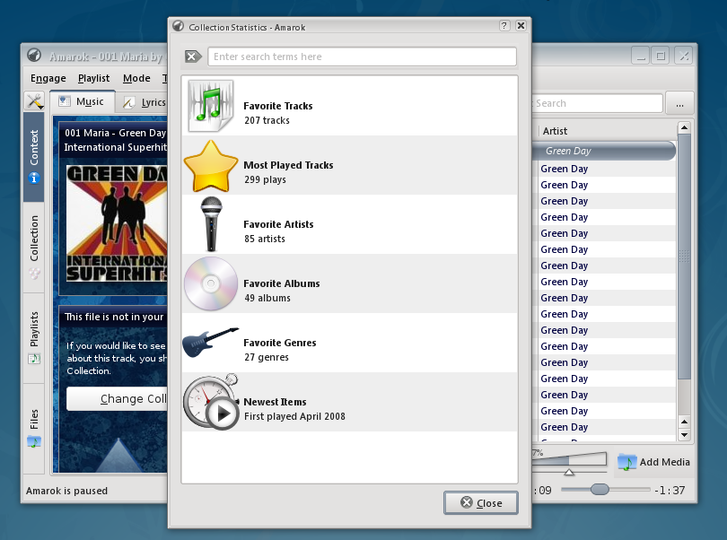This screenshot has width=727, height=540.
Task: Click the stopwatch Newest Items icon
Action: pyautogui.click(x=211, y=401)
